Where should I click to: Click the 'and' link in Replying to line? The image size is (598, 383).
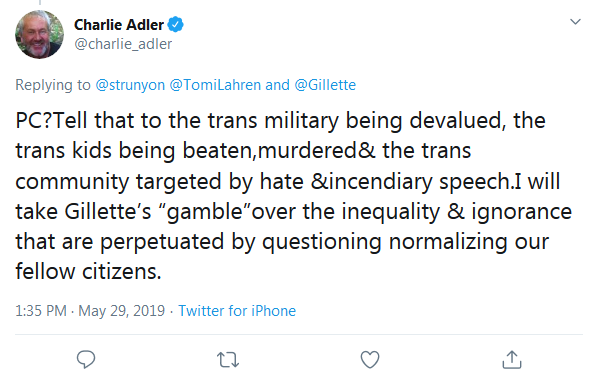(x=278, y=85)
